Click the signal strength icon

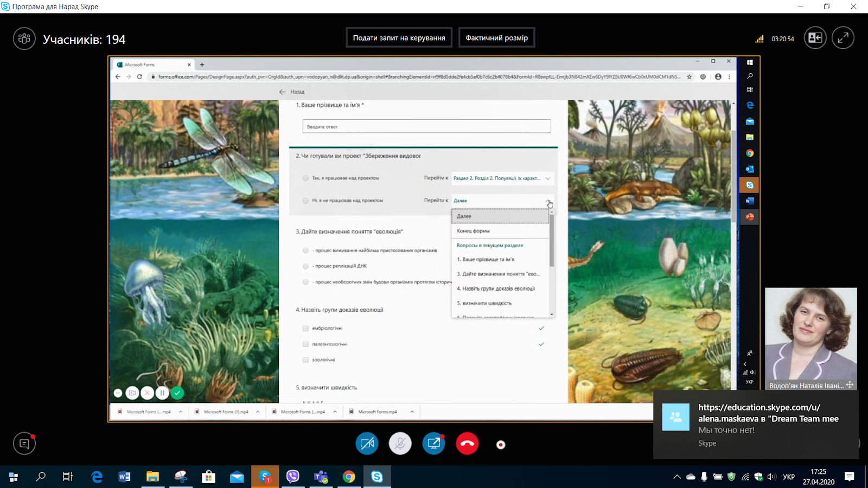pyautogui.click(x=759, y=38)
